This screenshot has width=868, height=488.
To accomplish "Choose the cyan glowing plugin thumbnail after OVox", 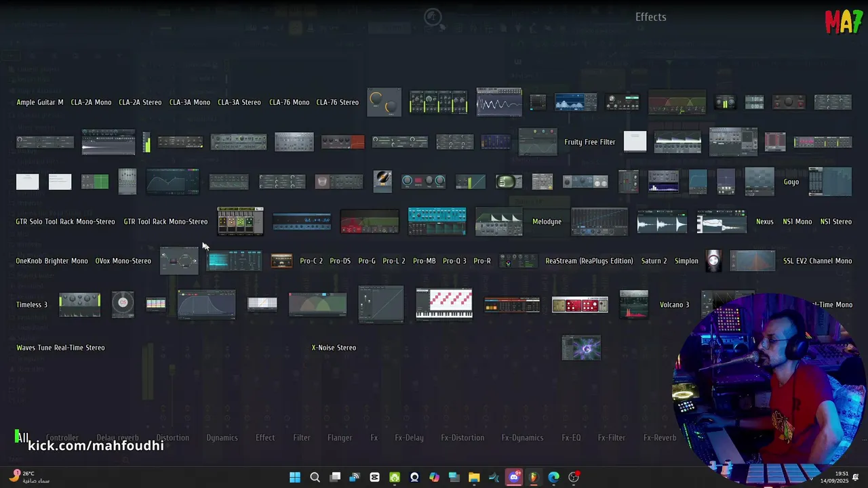I will 234,261.
